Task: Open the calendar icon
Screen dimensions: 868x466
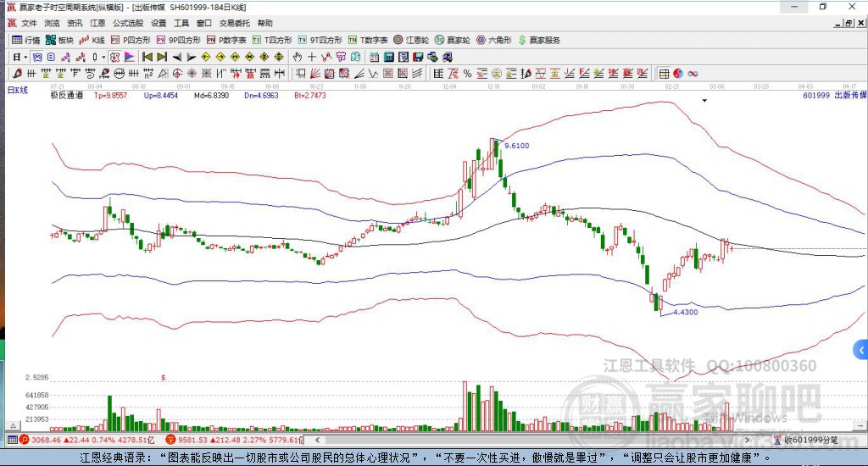Action: (374, 57)
